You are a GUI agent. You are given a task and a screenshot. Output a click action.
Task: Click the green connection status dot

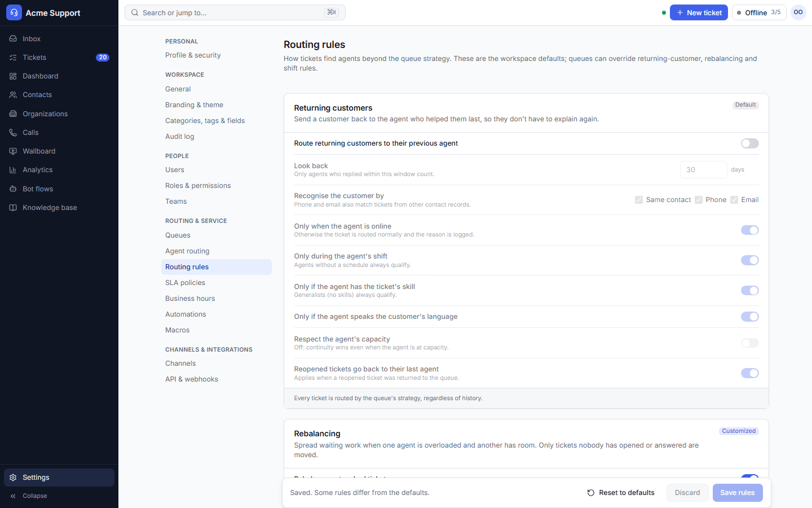point(664,12)
